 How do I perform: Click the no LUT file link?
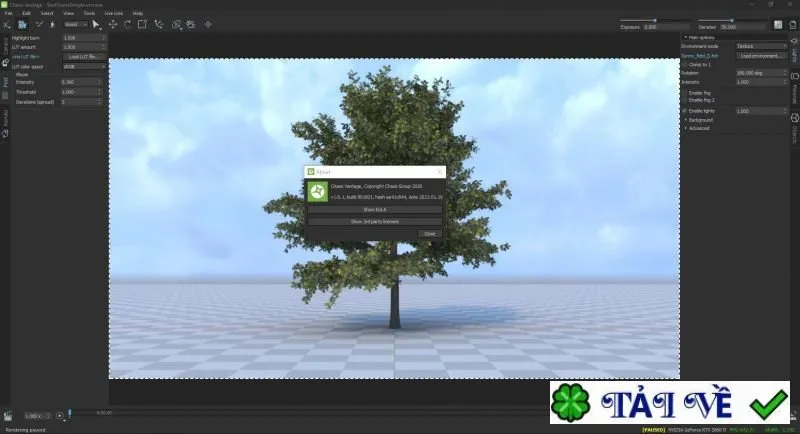tap(25, 57)
